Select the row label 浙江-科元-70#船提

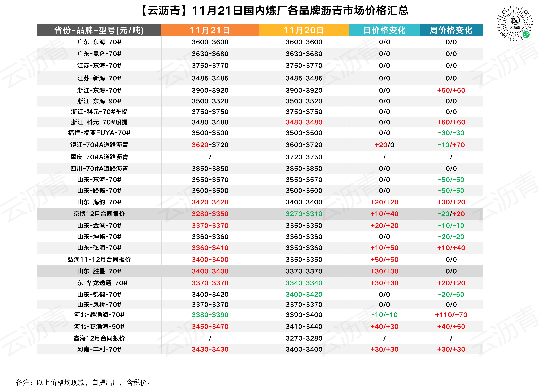99,122
